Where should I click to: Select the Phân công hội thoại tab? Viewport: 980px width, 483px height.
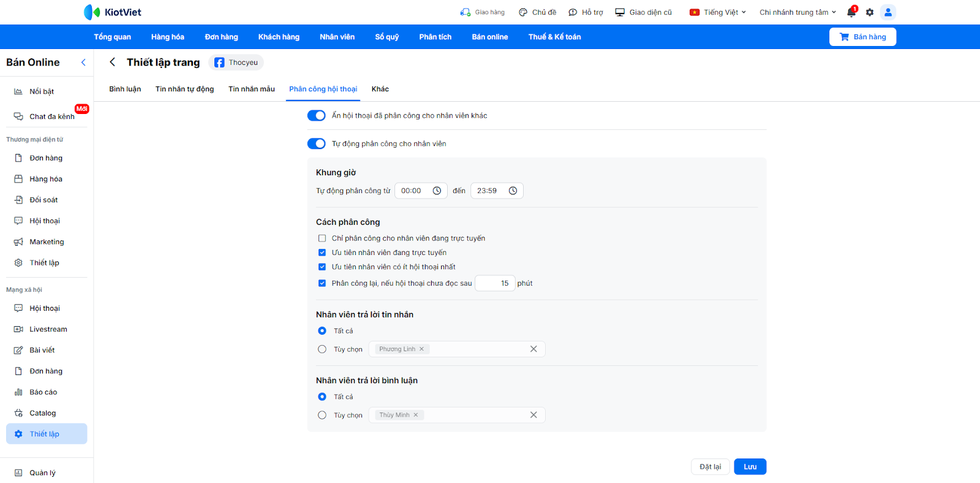323,89
